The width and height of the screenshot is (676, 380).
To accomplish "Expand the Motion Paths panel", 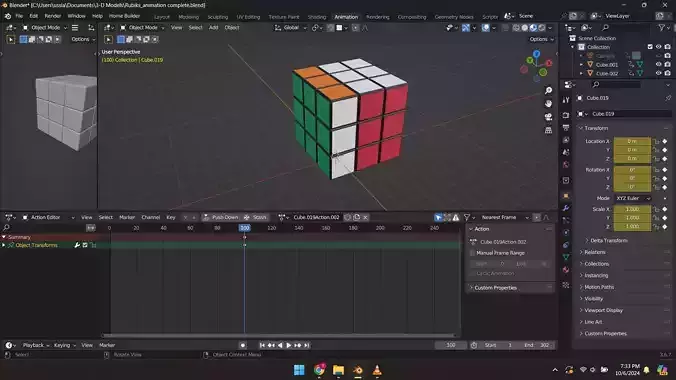I will tap(599, 287).
